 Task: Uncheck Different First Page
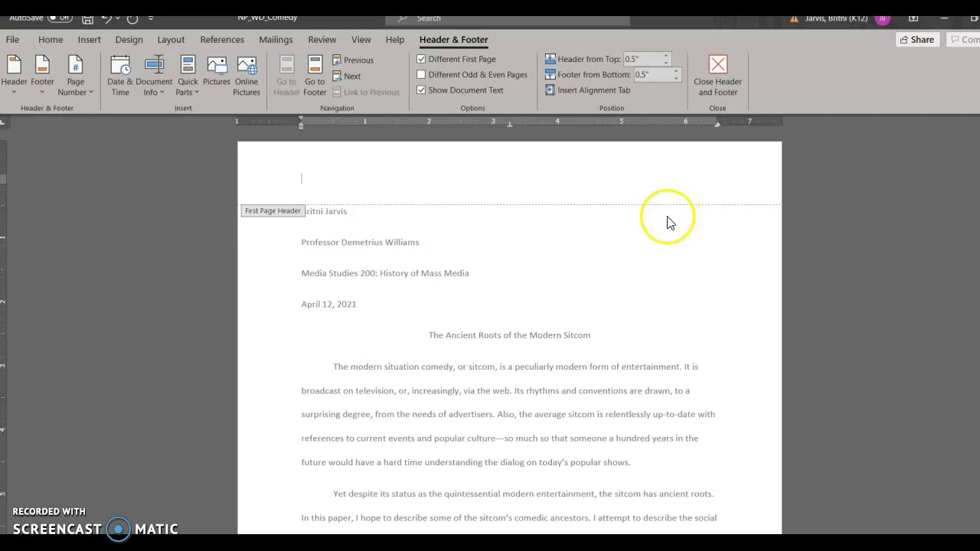tap(421, 59)
